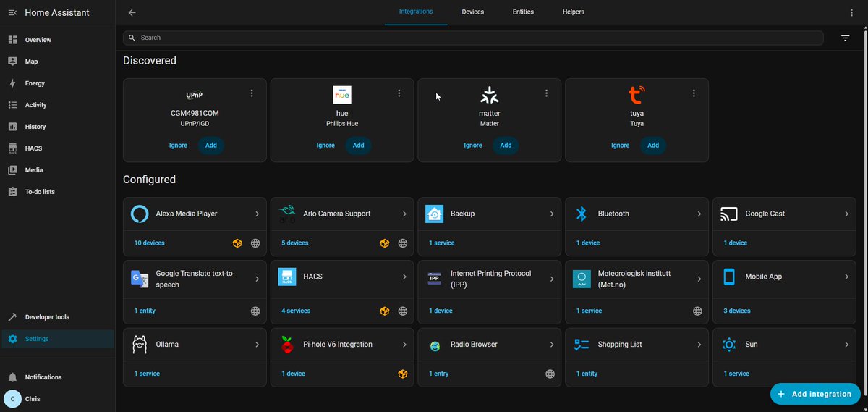Open 10 devices under Alexa Media Player

tap(149, 243)
